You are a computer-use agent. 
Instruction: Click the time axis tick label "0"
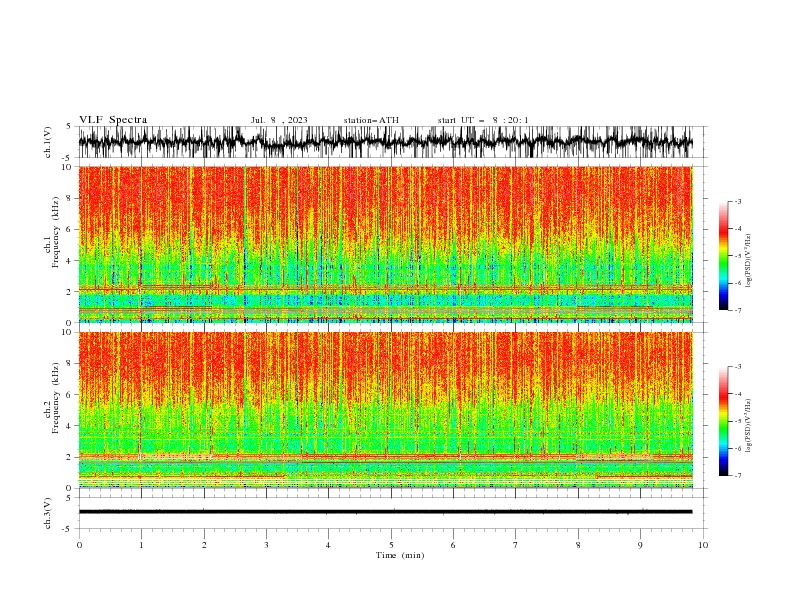[x=79, y=545]
